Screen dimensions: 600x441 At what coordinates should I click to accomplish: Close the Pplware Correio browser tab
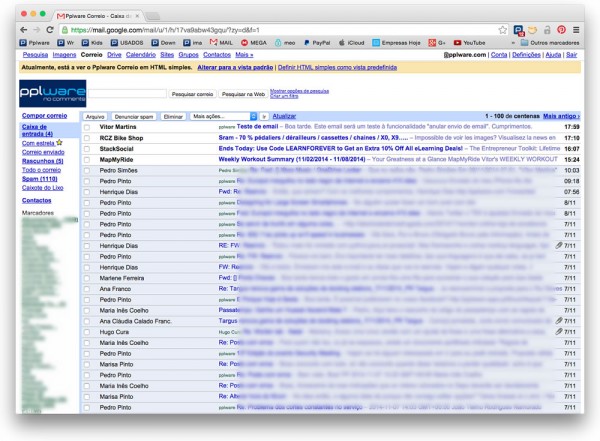tap(137, 16)
